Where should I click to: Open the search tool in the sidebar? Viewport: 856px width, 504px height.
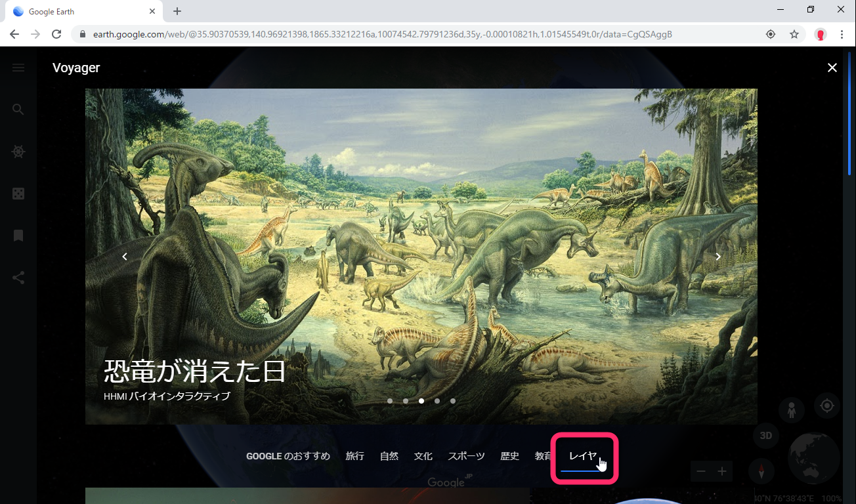tap(18, 110)
